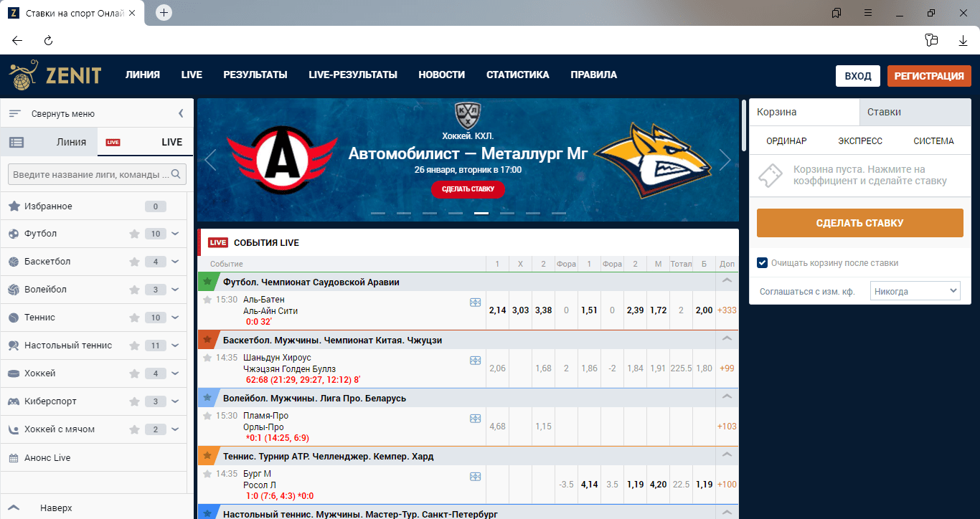
Task: Open the СТАТИСТИКА top menu
Action: pyautogui.click(x=518, y=75)
